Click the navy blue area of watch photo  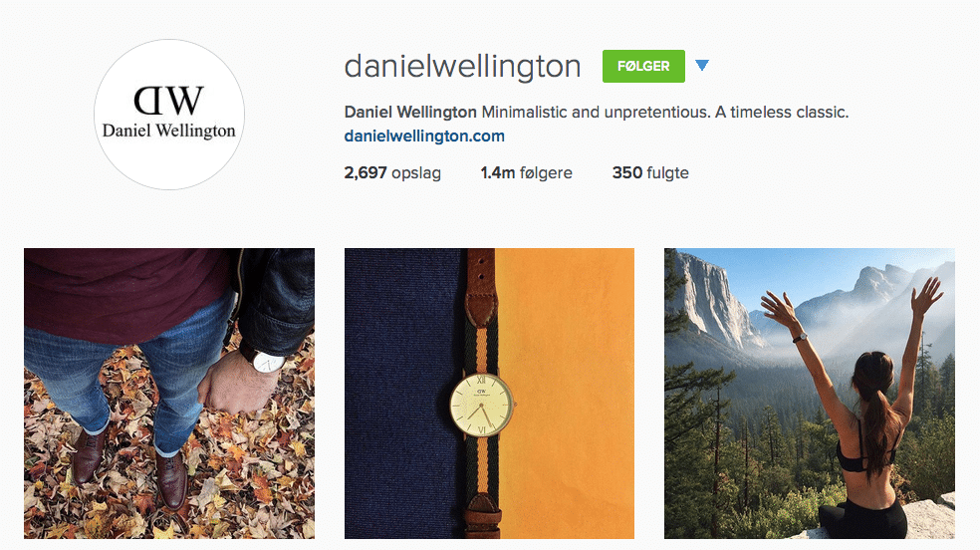tap(403, 394)
